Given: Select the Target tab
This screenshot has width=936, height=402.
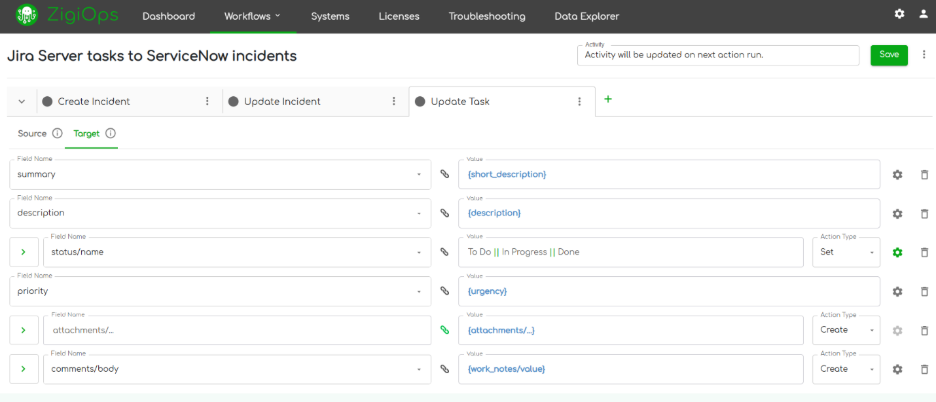Looking at the screenshot, I should (87, 133).
